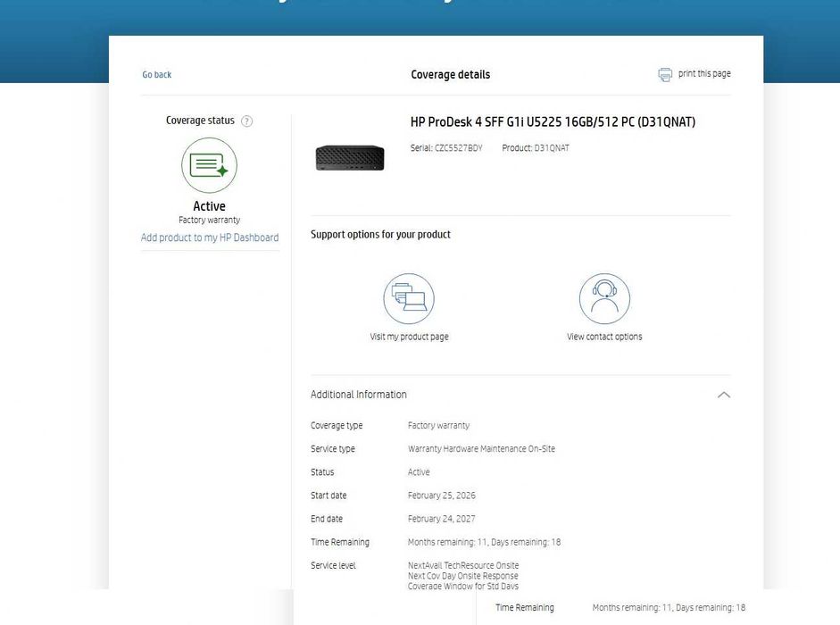Click the 'Service type' row label
Screen dimensions: 840x625
click(332, 448)
